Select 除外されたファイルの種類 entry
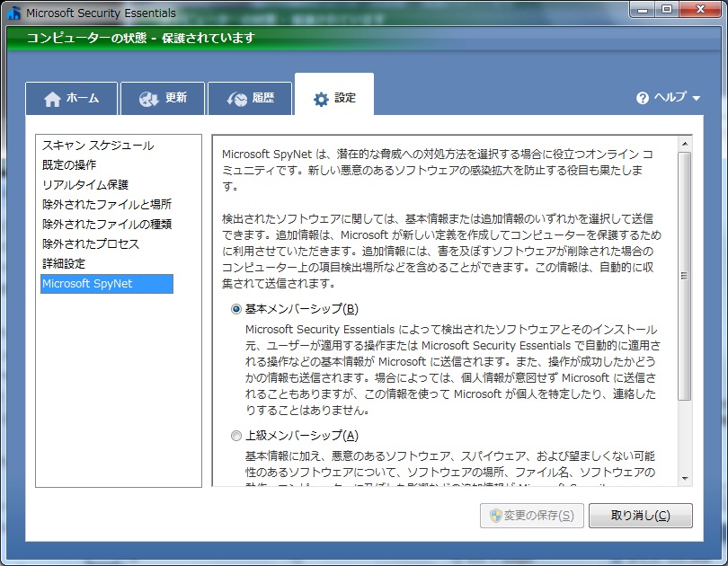The height and width of the screenshot is (566, 728). (107, 224)
